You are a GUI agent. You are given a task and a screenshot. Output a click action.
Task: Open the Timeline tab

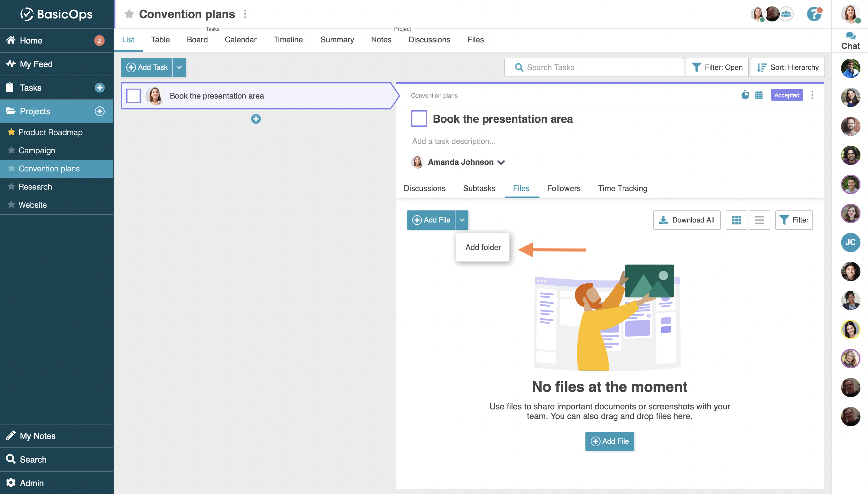[x=288, y=40]
